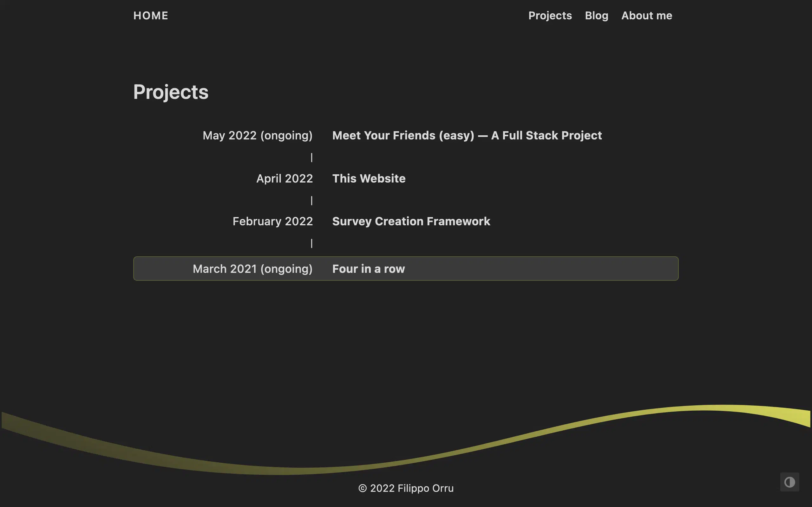Open the Projects navigation item
Screen dimensions: 812x507
click(550, 16)
